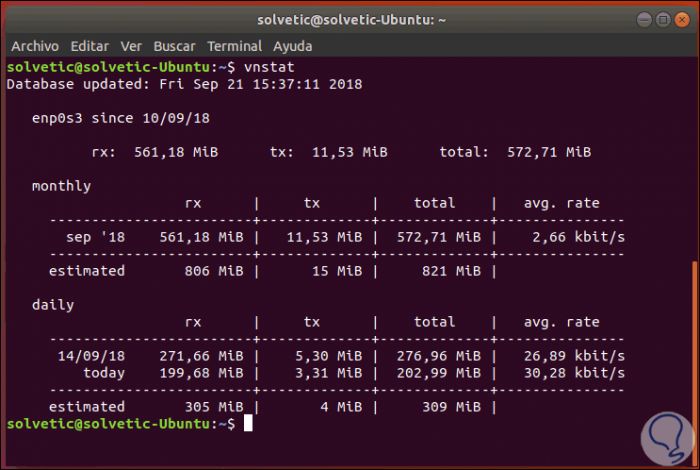Close the terminal window
This screenshot has width=700, height=470.
click(x=682, y=20)
